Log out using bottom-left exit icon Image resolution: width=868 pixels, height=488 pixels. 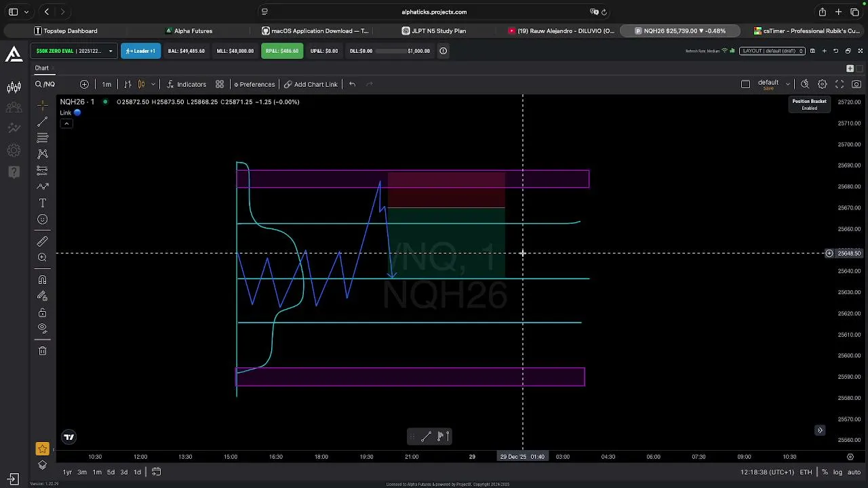tap(12, 479)
